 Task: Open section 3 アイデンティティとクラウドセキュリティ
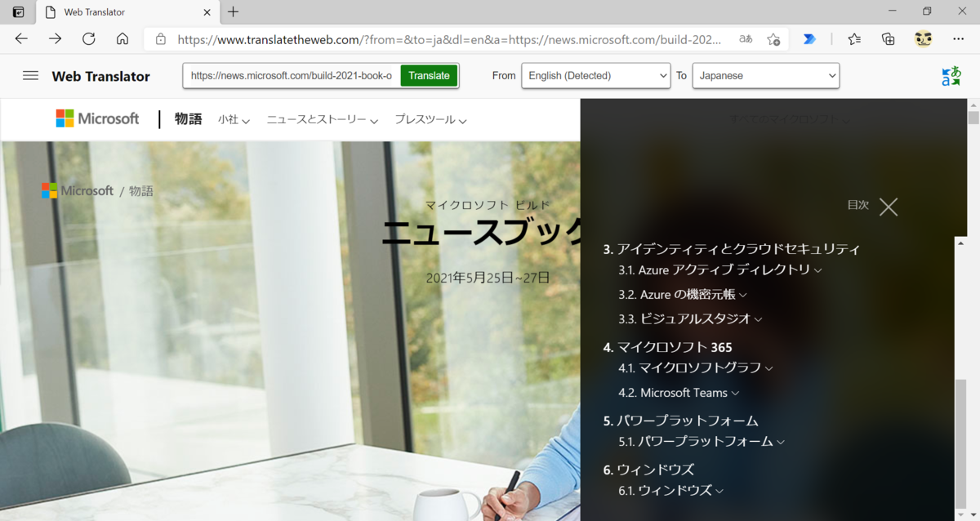coord(732,249)
